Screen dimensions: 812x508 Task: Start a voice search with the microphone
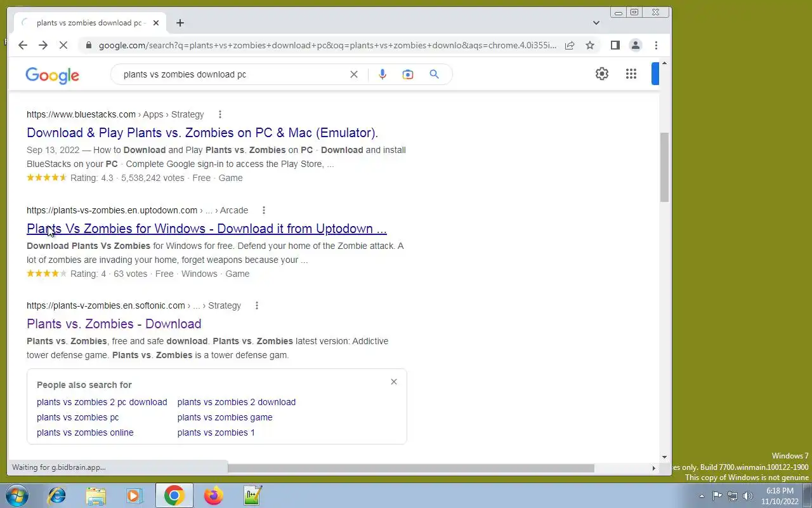(x=383, y=74)
